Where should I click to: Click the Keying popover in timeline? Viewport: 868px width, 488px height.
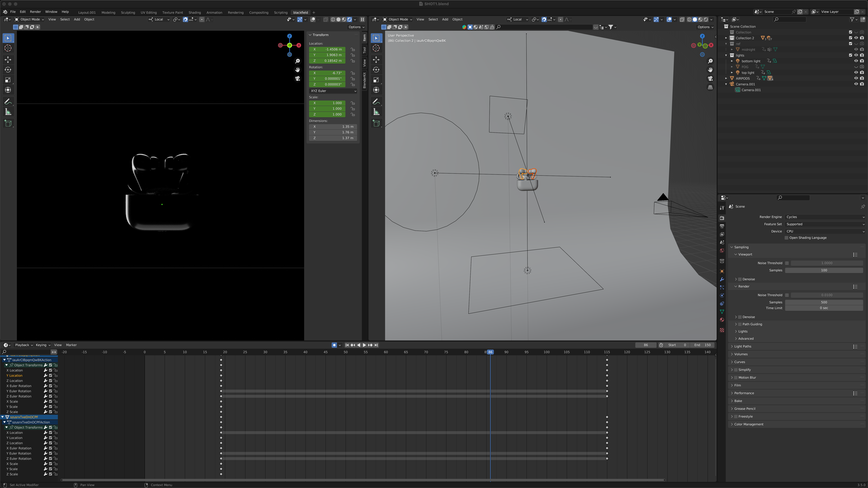coord(43,345)
